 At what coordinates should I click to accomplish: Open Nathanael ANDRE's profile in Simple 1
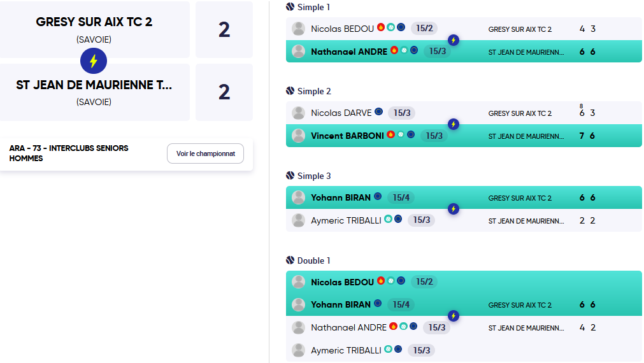pyautogui.click(x=349, y=52)
